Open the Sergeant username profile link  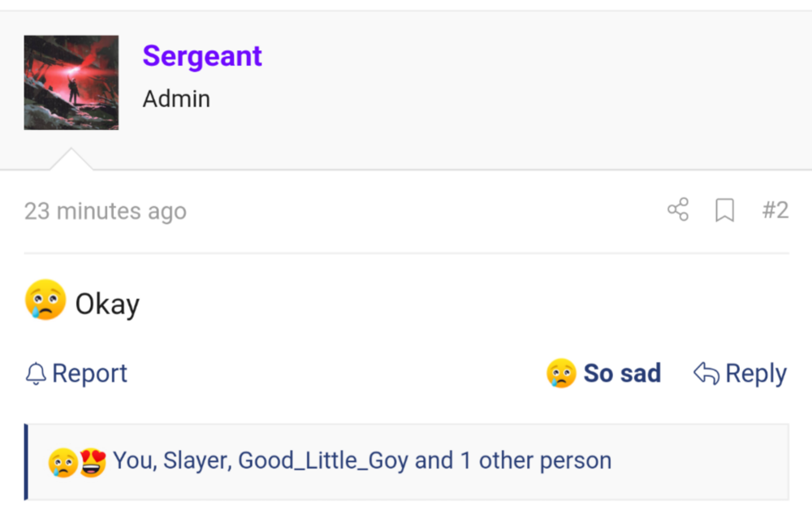[202, 56]
